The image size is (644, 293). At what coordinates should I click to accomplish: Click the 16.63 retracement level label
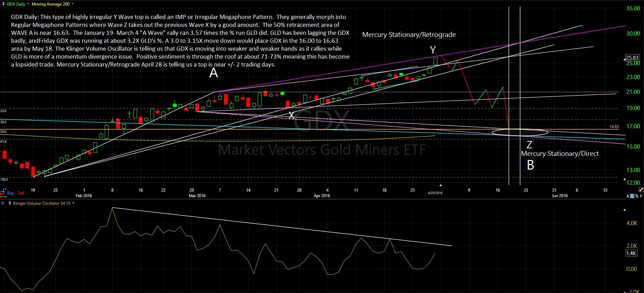(x=614, y=127)
